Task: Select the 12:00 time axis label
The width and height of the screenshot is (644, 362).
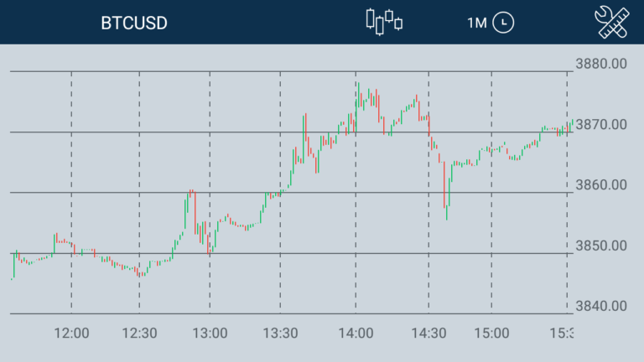Action: pyautogui.click(x=71, y=333)
